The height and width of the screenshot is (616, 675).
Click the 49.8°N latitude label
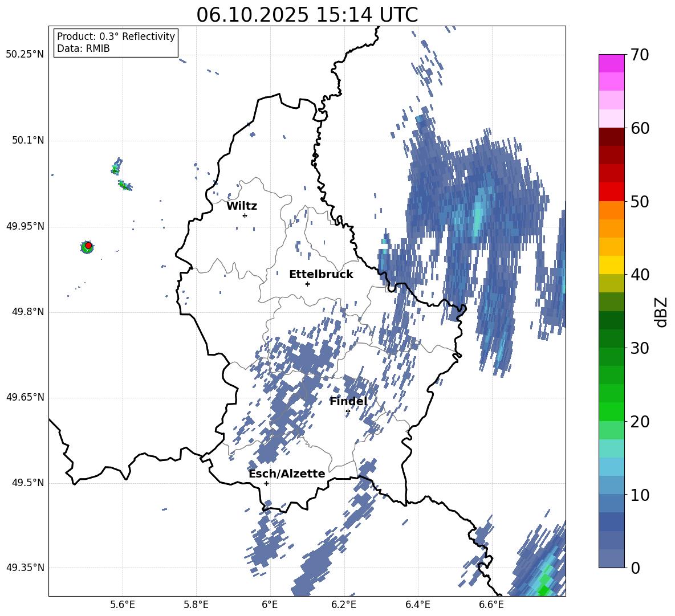click(x=27, y=312)
